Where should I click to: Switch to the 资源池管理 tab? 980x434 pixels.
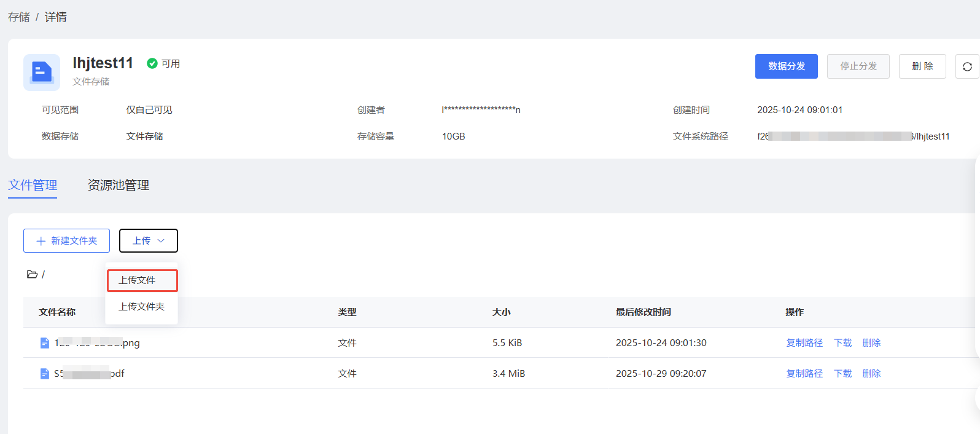pos(119,185)
